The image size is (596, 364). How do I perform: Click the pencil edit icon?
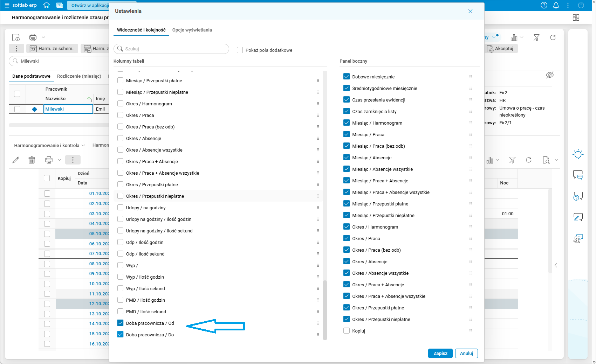point(16,160)
